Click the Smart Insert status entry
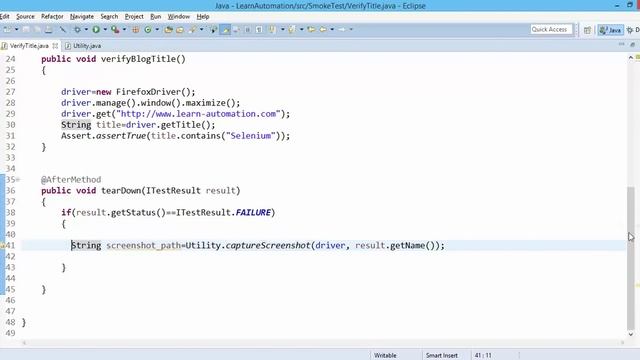Screen dimensions: 640x360 pos(442,356)
